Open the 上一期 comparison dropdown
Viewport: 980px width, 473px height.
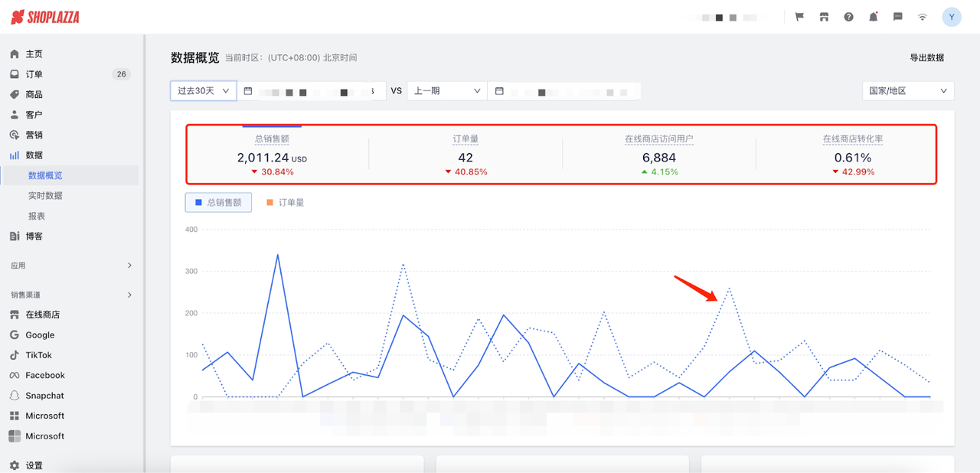coord(446,91)
